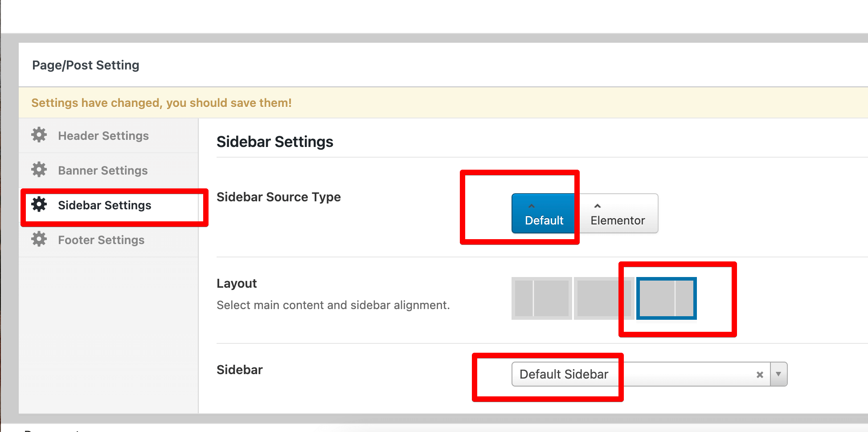Click the gear icon beside Sidebar Settings
This screenshot has height=432, width=868.
tap(39, 204)
